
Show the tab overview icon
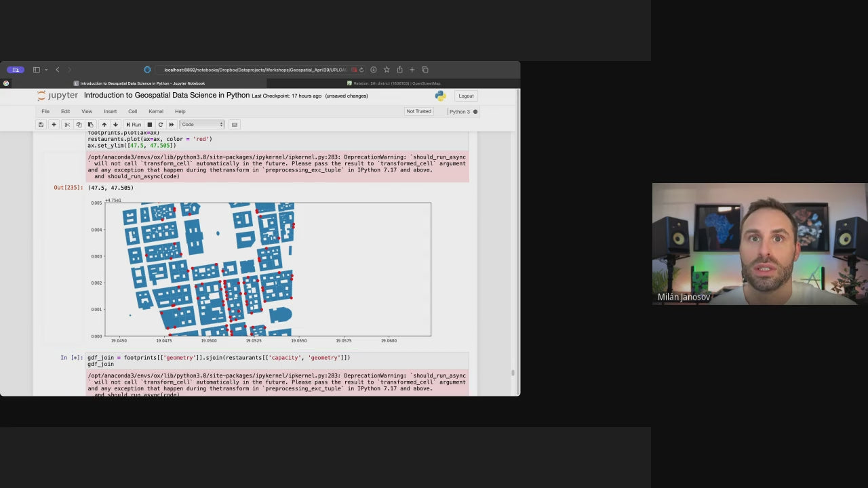tap(425, 70)
